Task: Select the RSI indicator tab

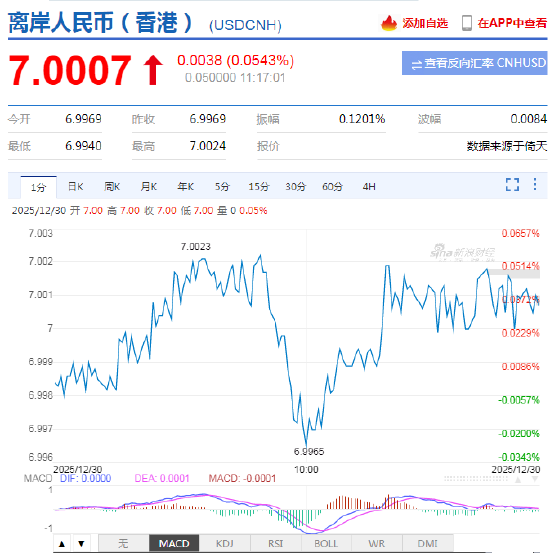Action: pos(276,543)
